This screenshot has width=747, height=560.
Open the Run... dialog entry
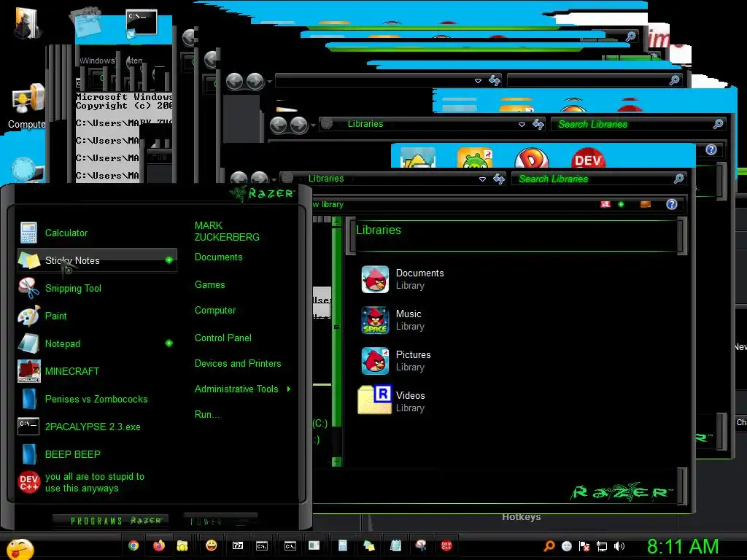[x=207, y=415]
